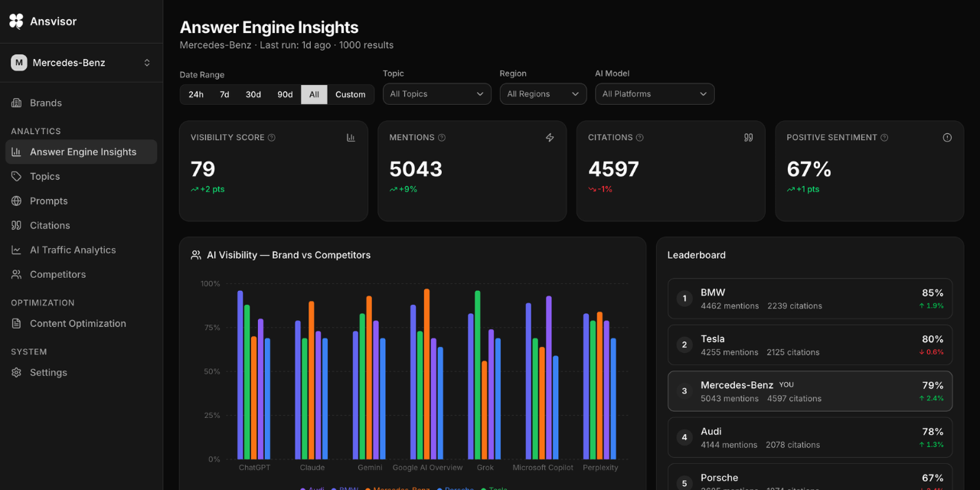980x490 pixels.
Task: Click the Ansvisor logo icon
Action: [x=16, y=21]
